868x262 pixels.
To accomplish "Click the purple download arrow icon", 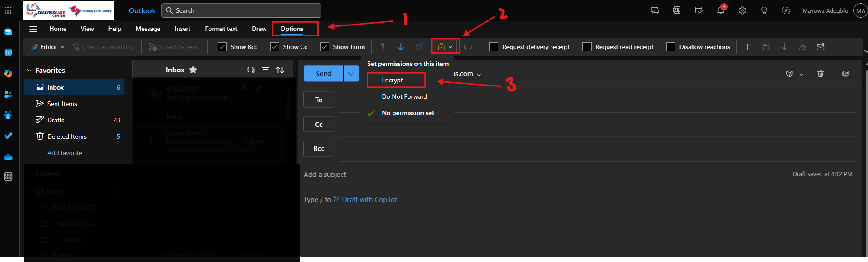I will coord(784,47).
